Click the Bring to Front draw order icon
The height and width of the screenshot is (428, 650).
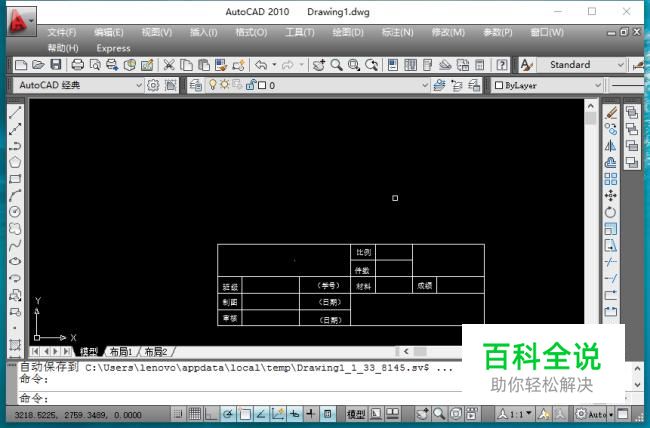pyautogui.click(x=632, y=112)
